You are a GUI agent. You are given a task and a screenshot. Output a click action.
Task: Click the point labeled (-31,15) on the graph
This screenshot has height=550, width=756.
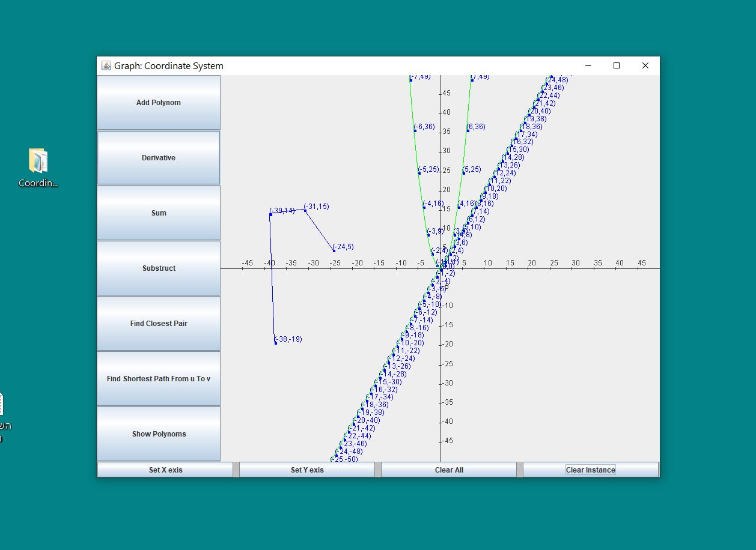[x=305, y=210]
